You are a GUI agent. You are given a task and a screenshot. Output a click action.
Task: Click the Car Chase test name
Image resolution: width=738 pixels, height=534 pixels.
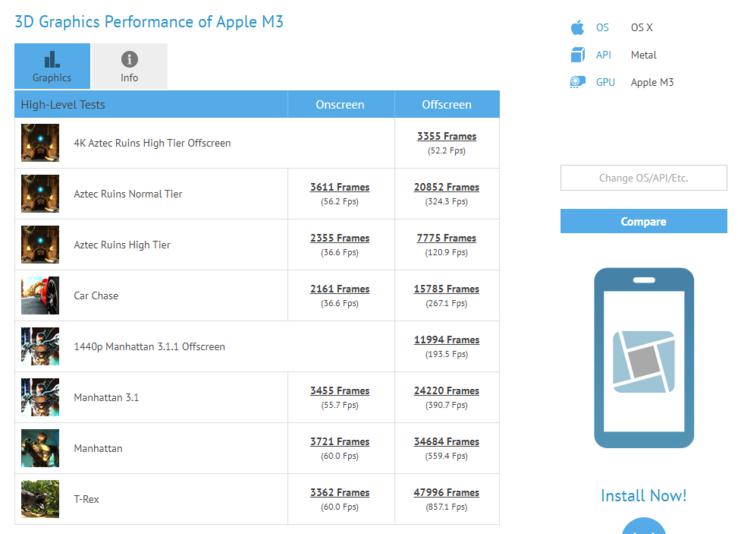point(96,295)
